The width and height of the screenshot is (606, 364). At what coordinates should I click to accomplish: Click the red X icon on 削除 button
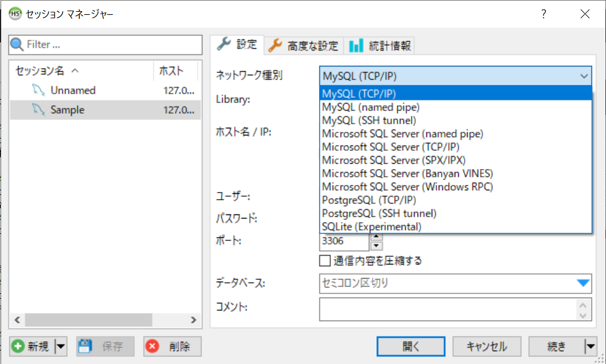click(153, 346)
